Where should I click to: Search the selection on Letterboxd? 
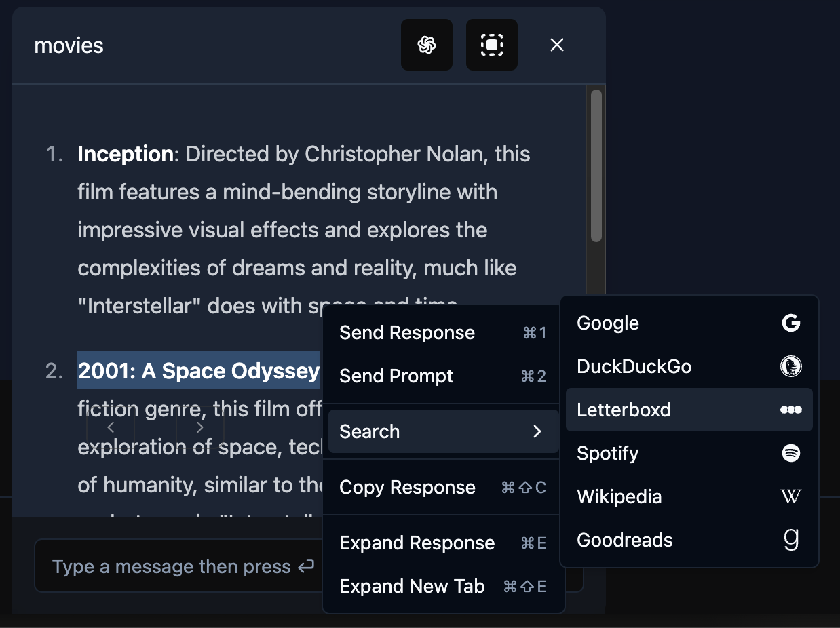click(x=689, y=410)
